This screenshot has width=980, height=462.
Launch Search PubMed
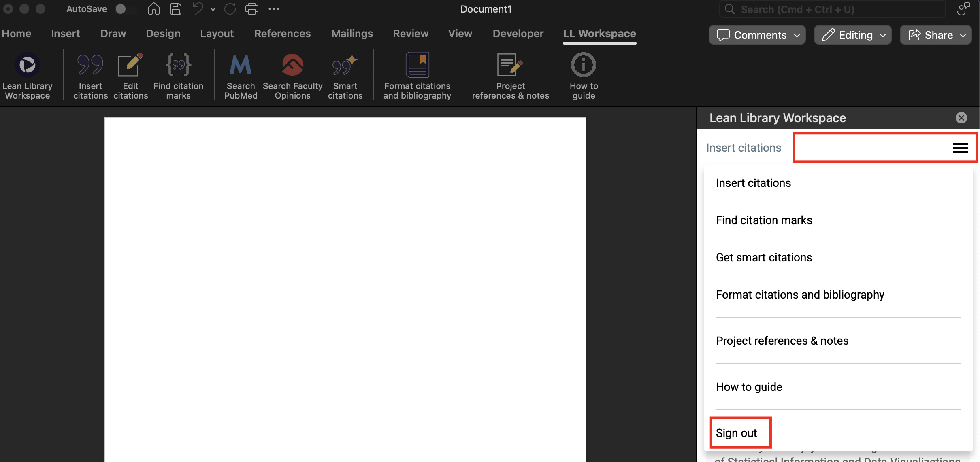coord(240,75)
